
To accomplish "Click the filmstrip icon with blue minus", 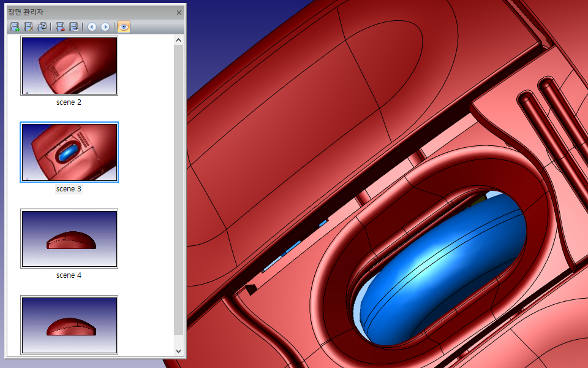I will click(73, 27).
